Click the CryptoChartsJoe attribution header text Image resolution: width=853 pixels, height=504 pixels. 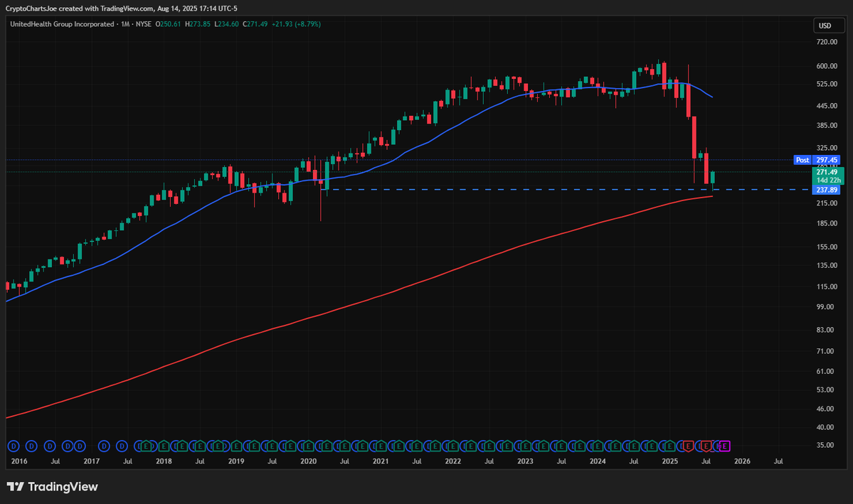coord(122,8)
